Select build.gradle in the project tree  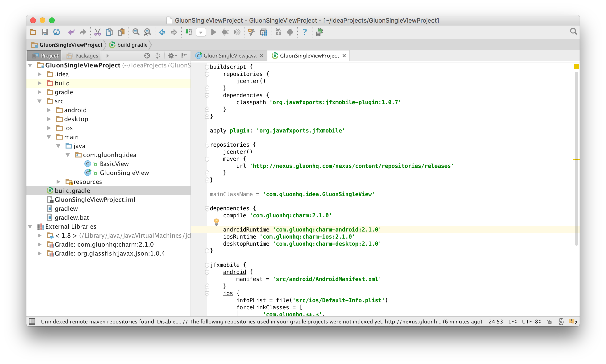[x=72, y=190]
